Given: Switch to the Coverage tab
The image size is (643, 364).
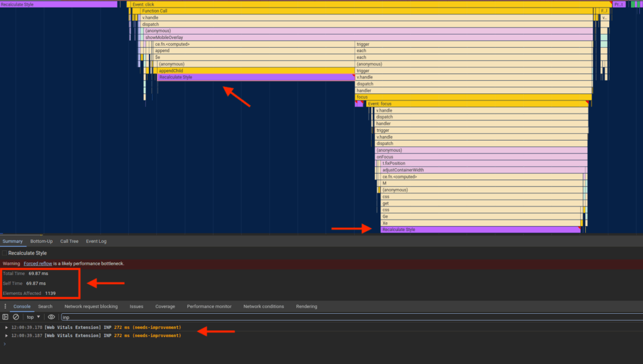Looking at the screenshot, I should coord(165,306).
